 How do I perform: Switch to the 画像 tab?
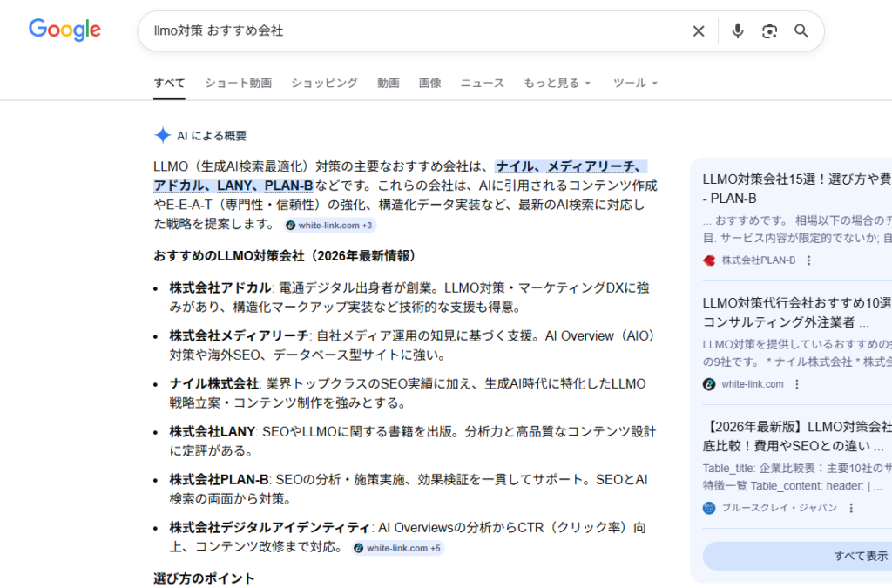(429, 83)
